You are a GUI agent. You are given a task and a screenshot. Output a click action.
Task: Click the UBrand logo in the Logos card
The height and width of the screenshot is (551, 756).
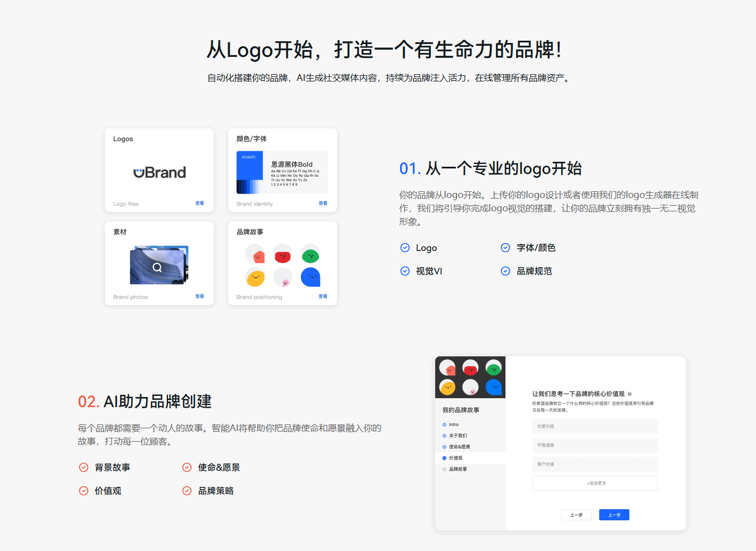tap(159, 172)
